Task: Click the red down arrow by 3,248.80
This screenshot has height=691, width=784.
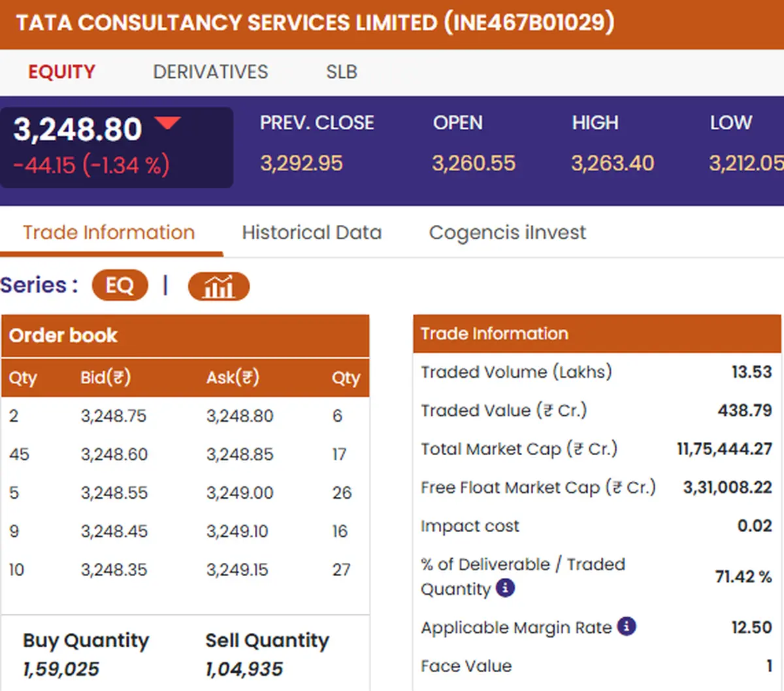Action: click(168, 122)
